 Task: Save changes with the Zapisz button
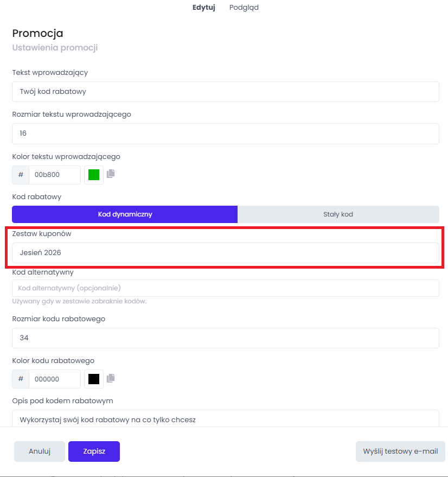94,451
